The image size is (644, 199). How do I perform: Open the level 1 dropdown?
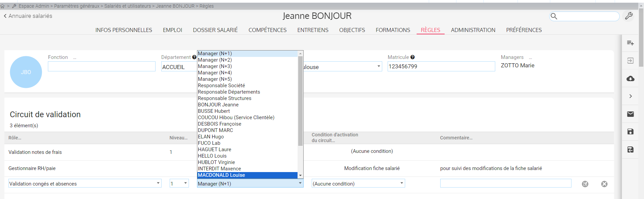coord(179,184)
